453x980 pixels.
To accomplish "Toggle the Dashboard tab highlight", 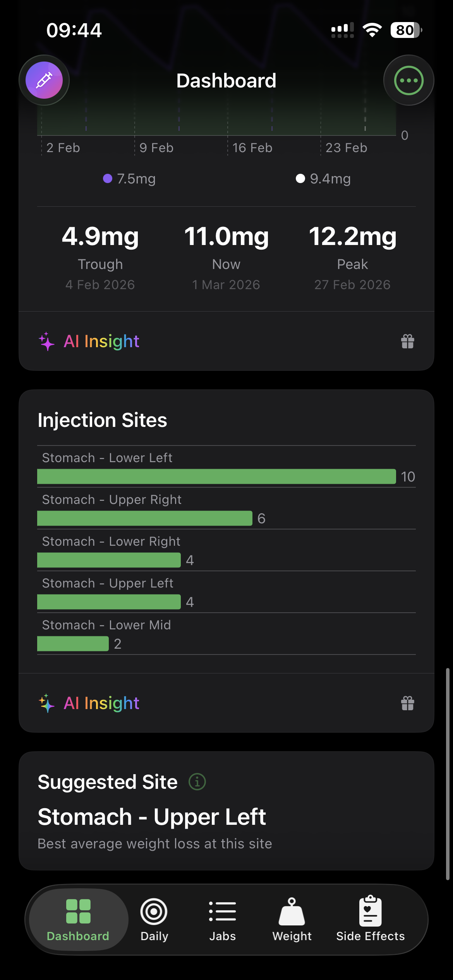I will pos(78,920).
